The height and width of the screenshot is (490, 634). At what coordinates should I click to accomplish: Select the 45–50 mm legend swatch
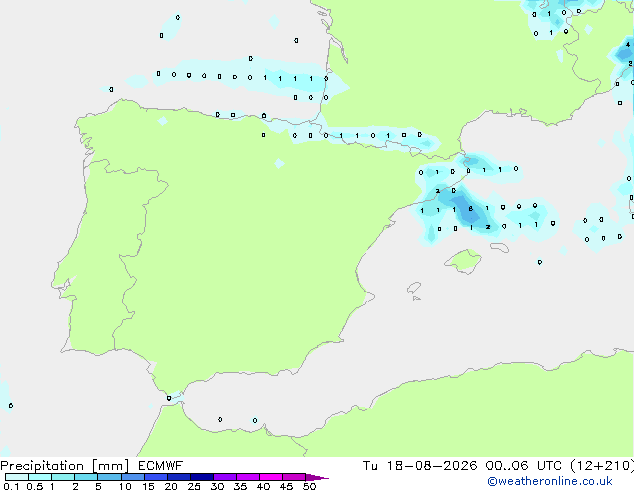click(294, 477)
